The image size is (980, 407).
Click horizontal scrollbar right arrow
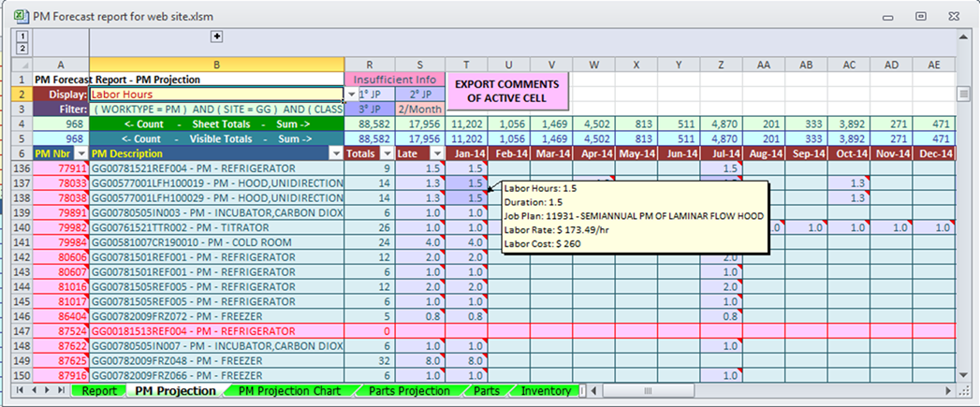coord(949,391)
